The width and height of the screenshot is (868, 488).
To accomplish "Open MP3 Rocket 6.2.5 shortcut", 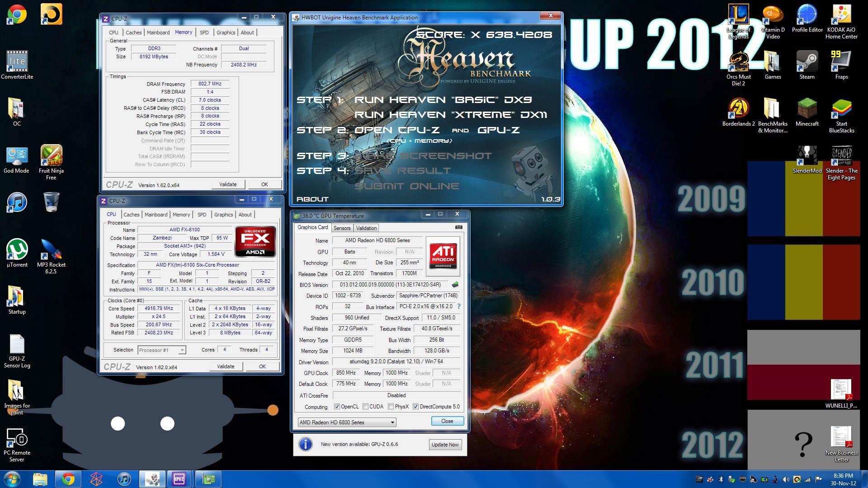I will pyautogui.click(x=51, y=256).
